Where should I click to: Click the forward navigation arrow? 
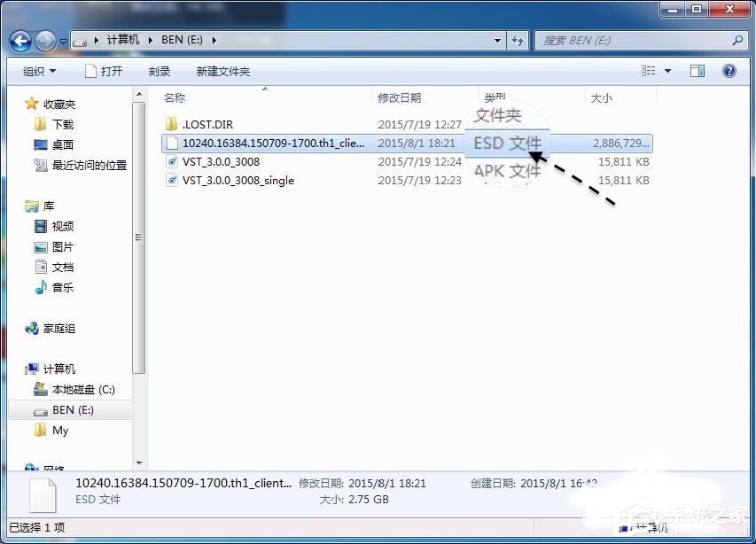(x=44, y=40)
